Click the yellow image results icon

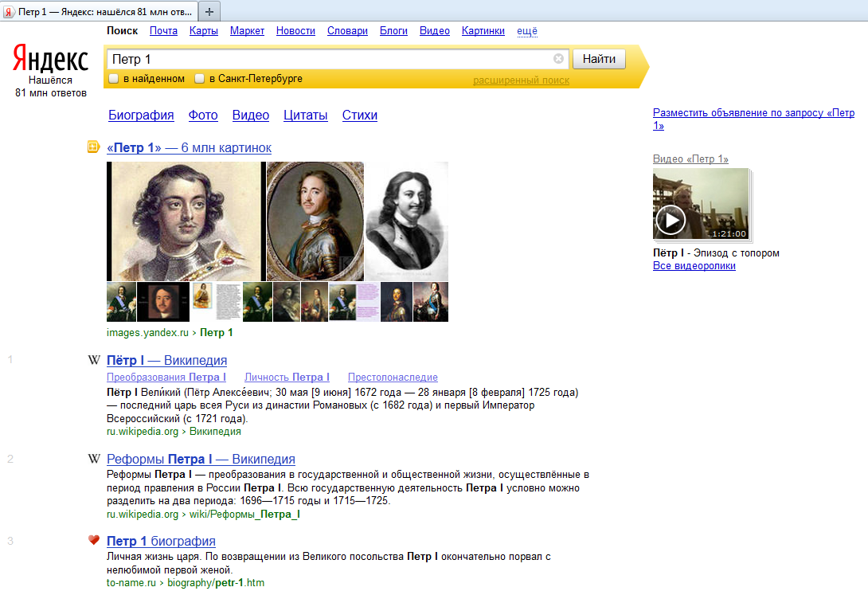(x=93, y=147)
